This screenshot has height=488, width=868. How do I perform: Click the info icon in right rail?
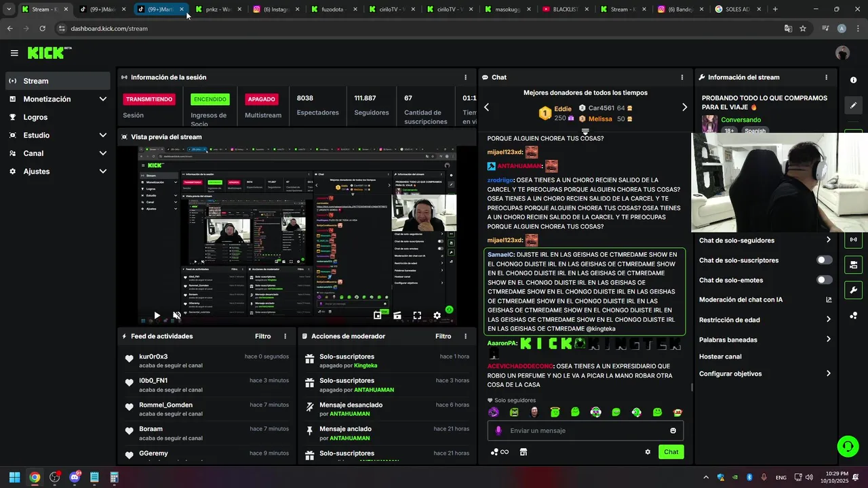coord(853,80)
